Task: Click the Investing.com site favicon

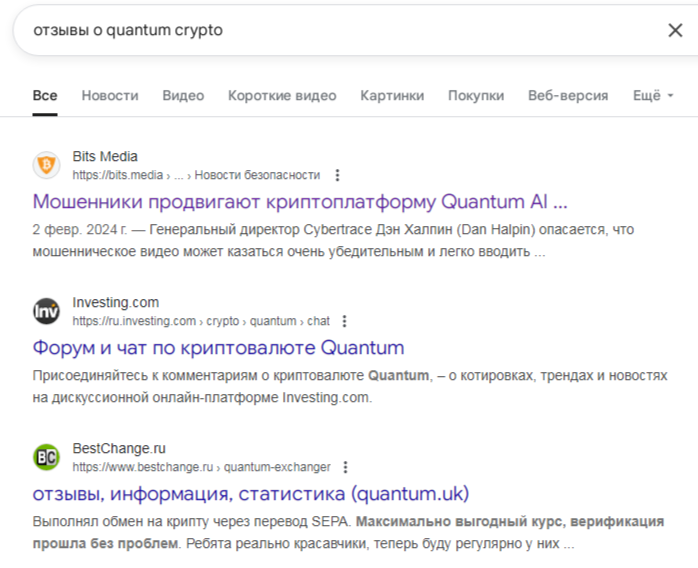Action: 46,311
